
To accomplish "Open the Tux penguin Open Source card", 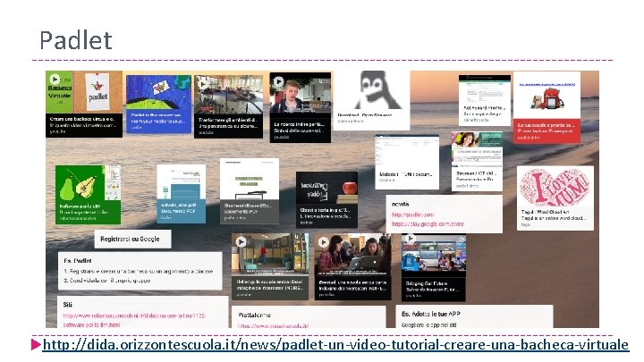I will (371, 100).
